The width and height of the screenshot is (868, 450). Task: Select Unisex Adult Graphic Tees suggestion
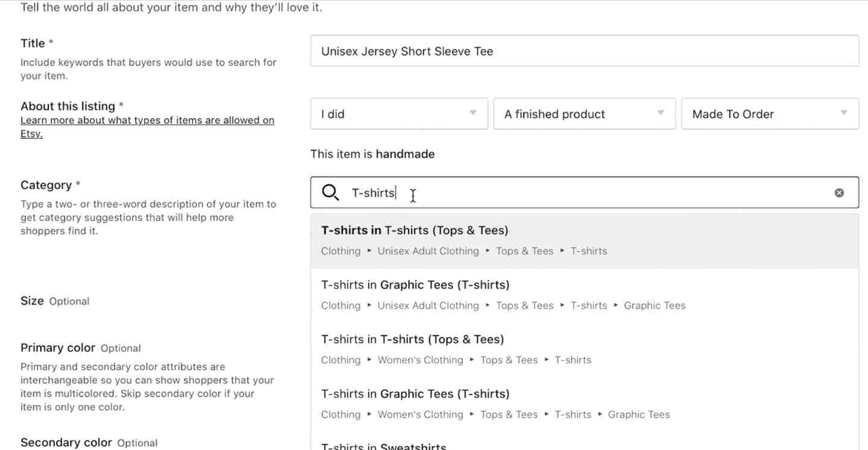click(585, 295)
